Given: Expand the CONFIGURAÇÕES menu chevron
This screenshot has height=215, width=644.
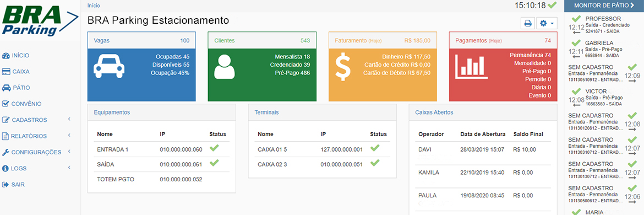Looking at the screenshot, I should (69, 152).
